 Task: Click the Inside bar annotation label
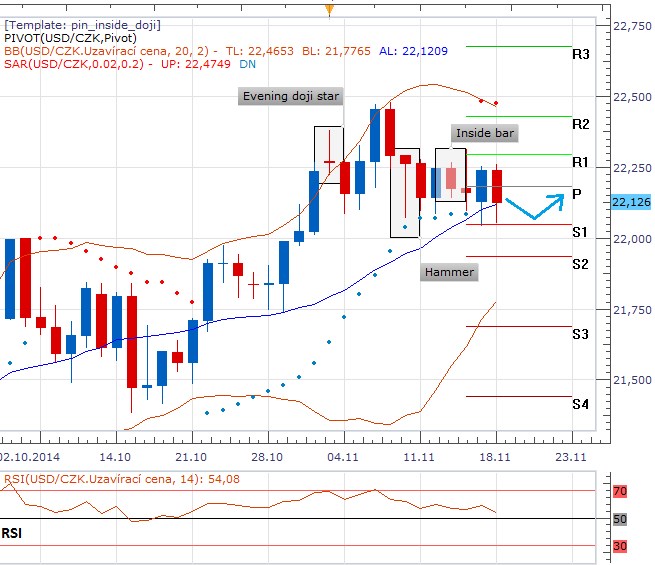[x=486, y=132]
